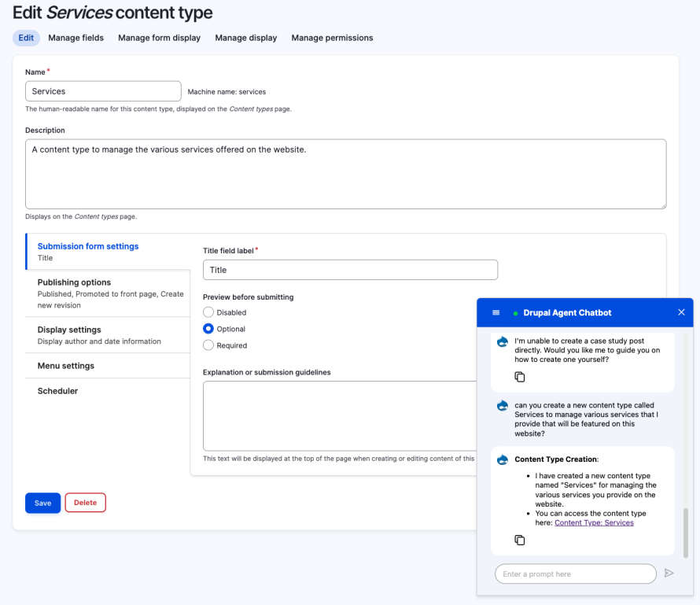
Task: Open the Manage form display tab
Action: (160, 38)
